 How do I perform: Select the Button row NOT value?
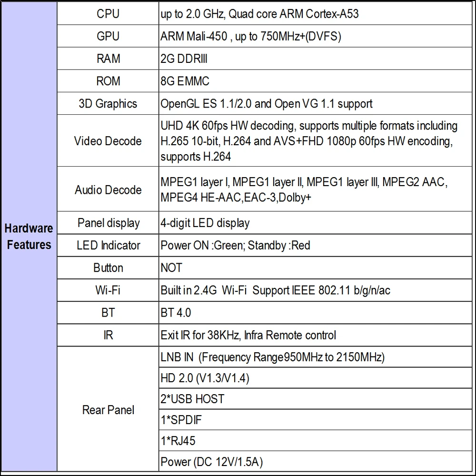pos(315,268)
